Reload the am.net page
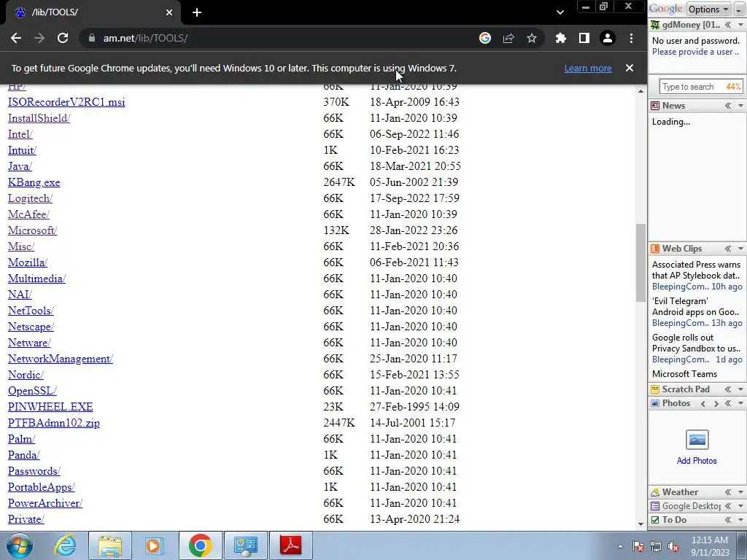Viewport: 747px width, 560px height. coord(63,38)
